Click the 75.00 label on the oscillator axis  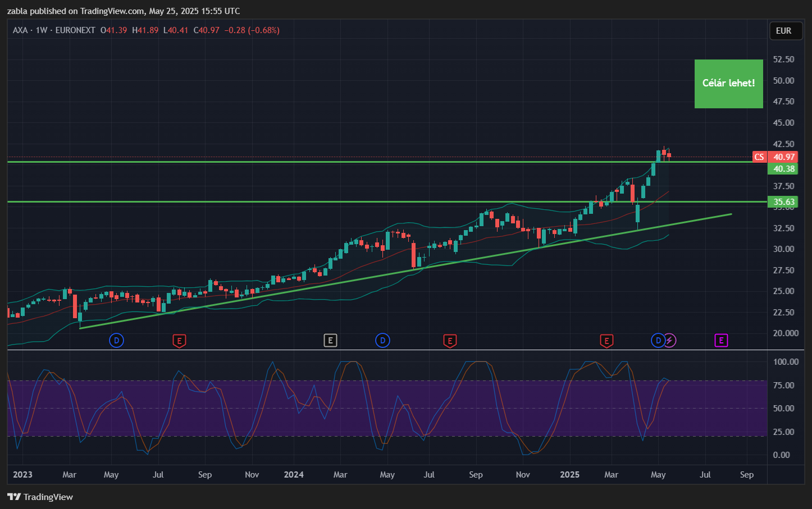click(x=784, y=386)
